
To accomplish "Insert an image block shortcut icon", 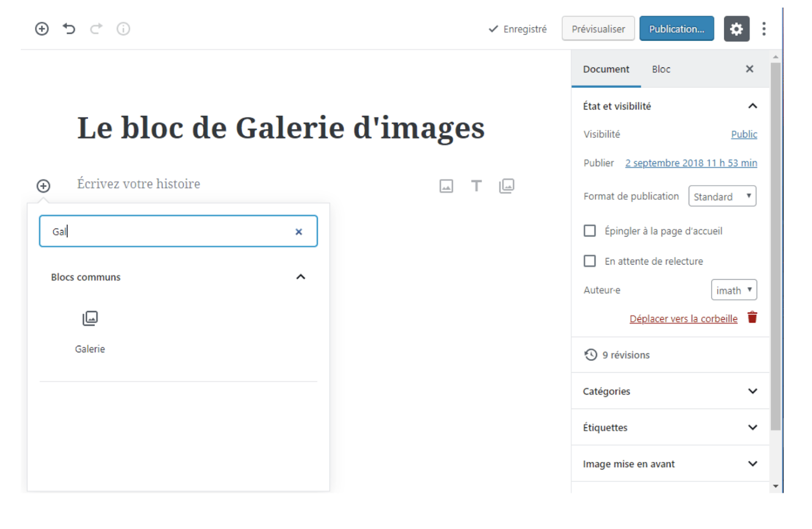I will [x=446, y=186].
